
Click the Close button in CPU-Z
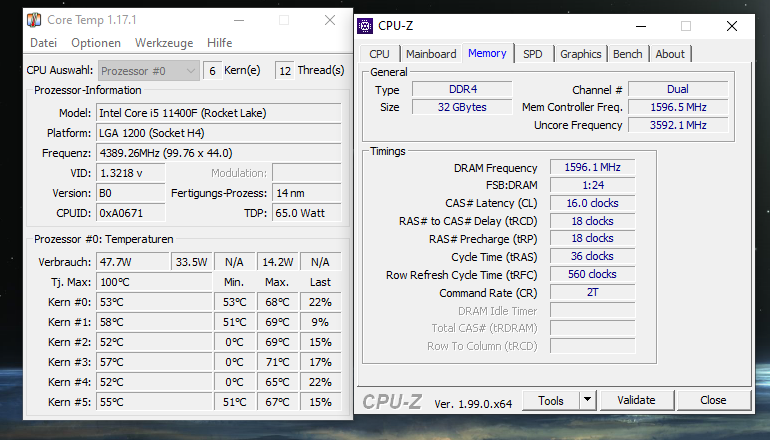coord(713,401)
